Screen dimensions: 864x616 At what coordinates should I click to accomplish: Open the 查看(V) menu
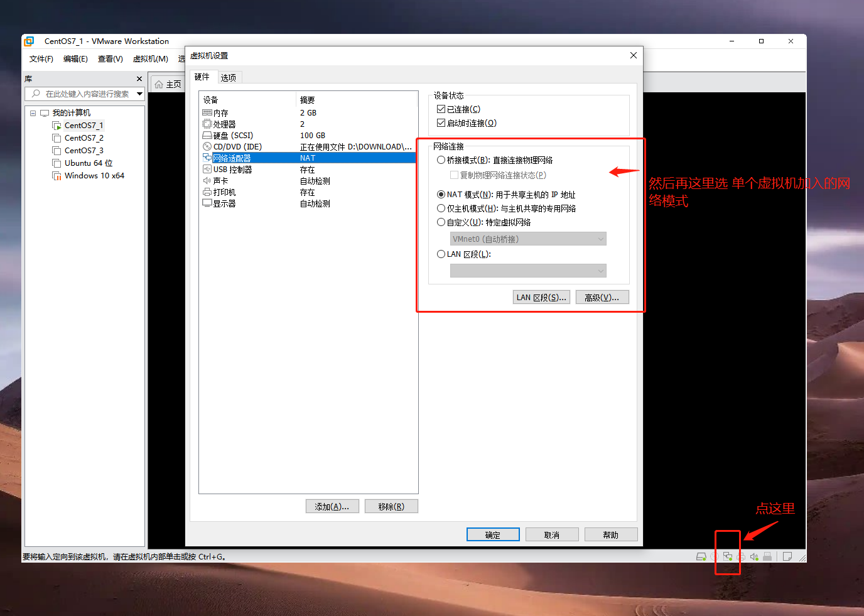tap(111, 59)
